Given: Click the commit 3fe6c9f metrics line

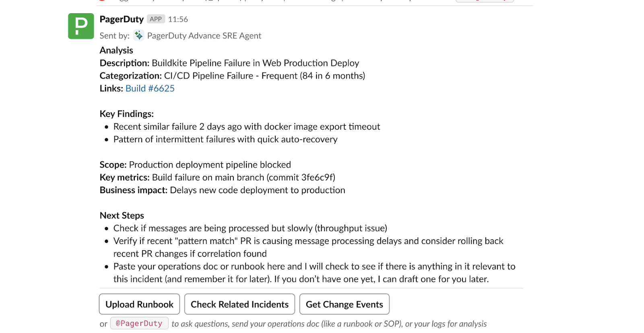Looking at the screenshot, I should tap(217, 177).
